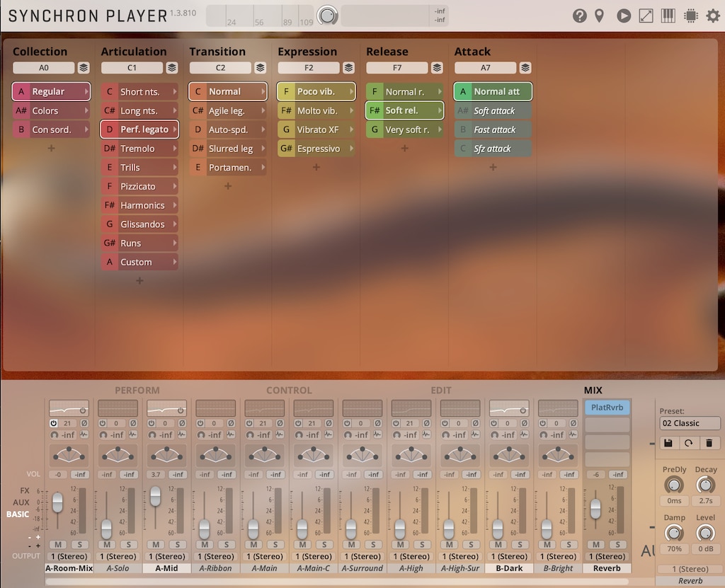Save the reverb preset with disk icon
Viewport: 725px width, 588px height.
668,443
